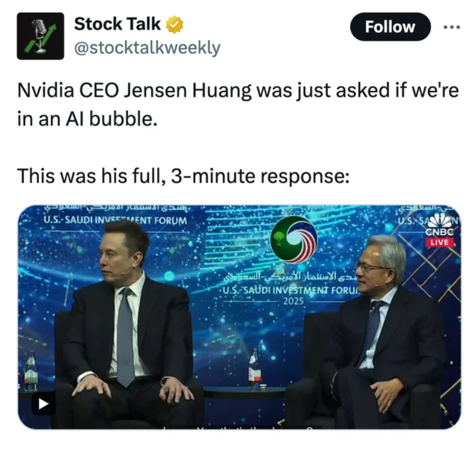Play the embedded video
The image size is (476, 450).
coord(43,404)
